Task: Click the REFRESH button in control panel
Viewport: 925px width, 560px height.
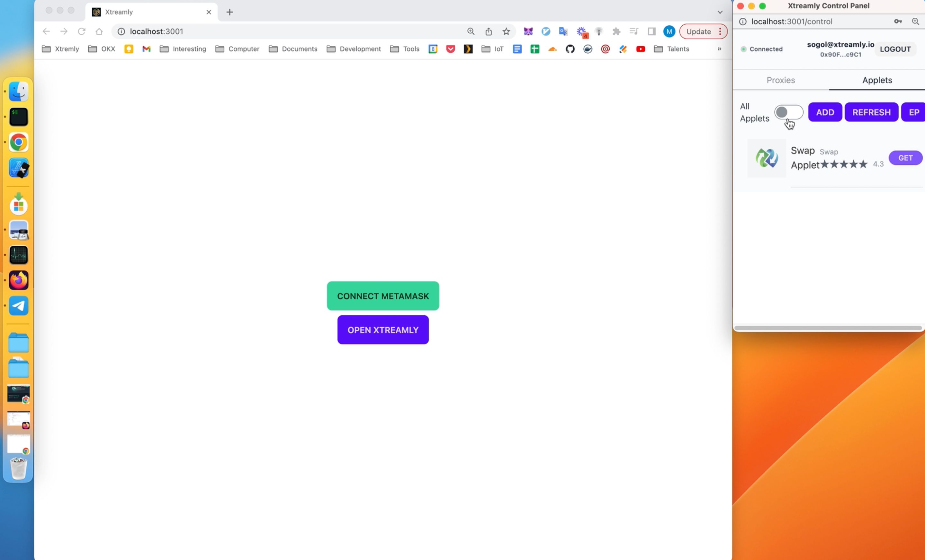Action: pyautogui.click(x=871, y=112)
